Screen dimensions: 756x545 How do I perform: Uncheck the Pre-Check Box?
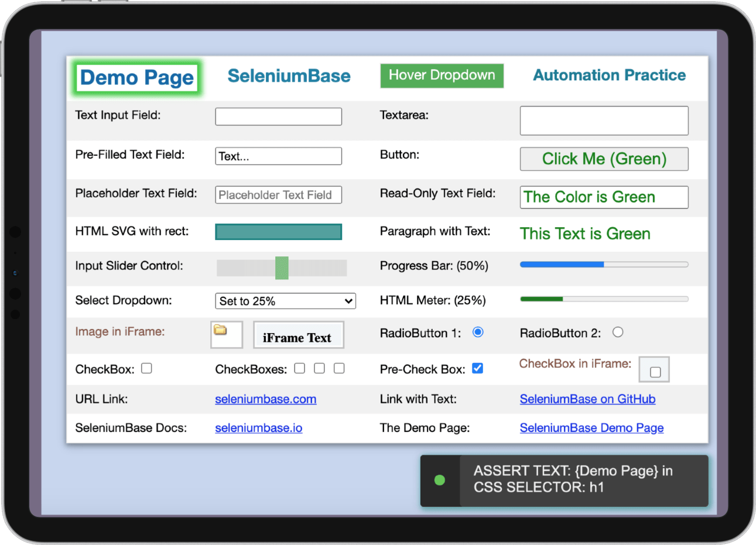(x=478, y=368)
